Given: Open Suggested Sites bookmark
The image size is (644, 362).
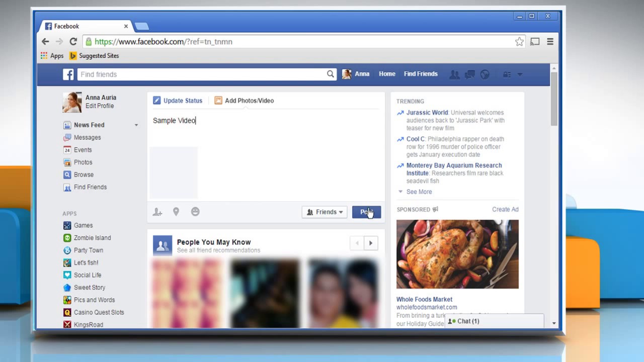Looking at the screenshot, I should (94, 56).
